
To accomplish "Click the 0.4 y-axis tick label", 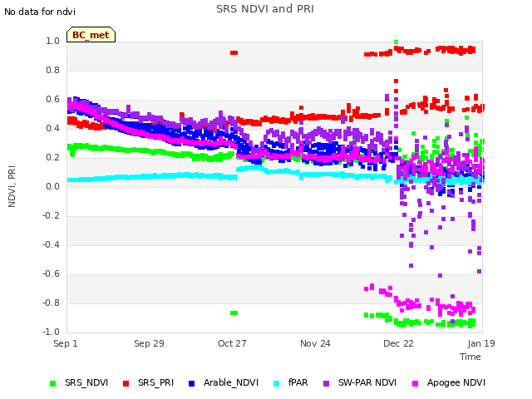I will click(52, 128).
